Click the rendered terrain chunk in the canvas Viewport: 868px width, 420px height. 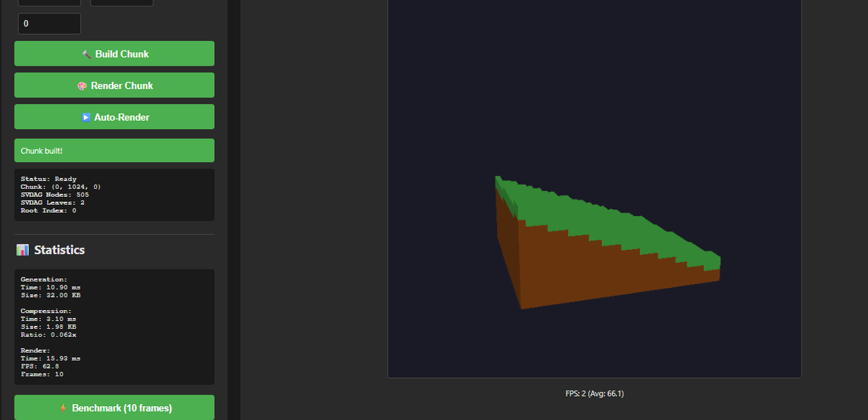[x=608, y=243]
